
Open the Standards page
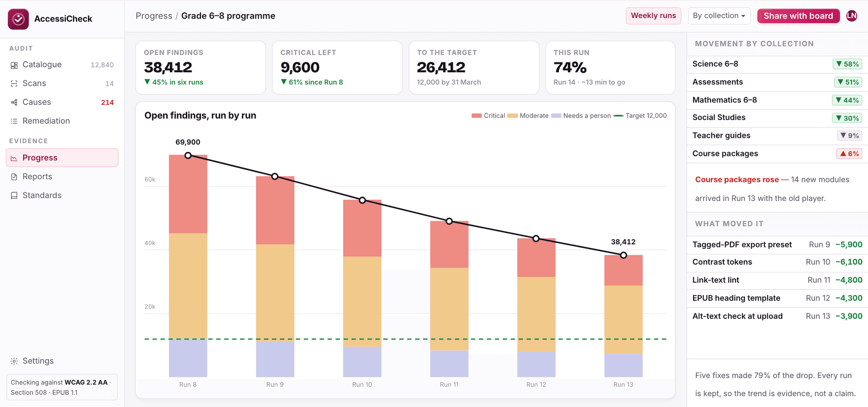click(x=62, y=196)
